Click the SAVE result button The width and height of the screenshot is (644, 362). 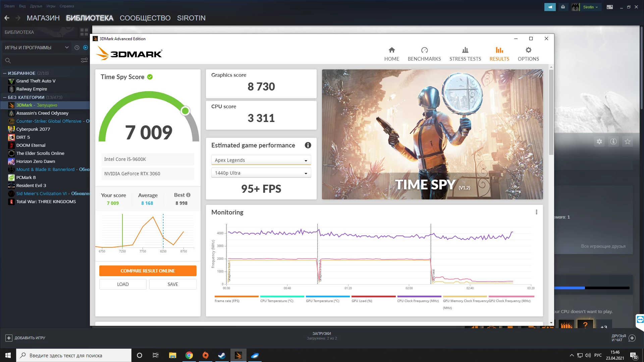173,284
